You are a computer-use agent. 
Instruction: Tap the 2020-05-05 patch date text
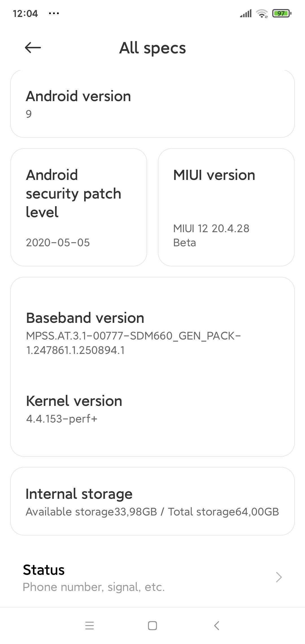[x=58, y=243]
